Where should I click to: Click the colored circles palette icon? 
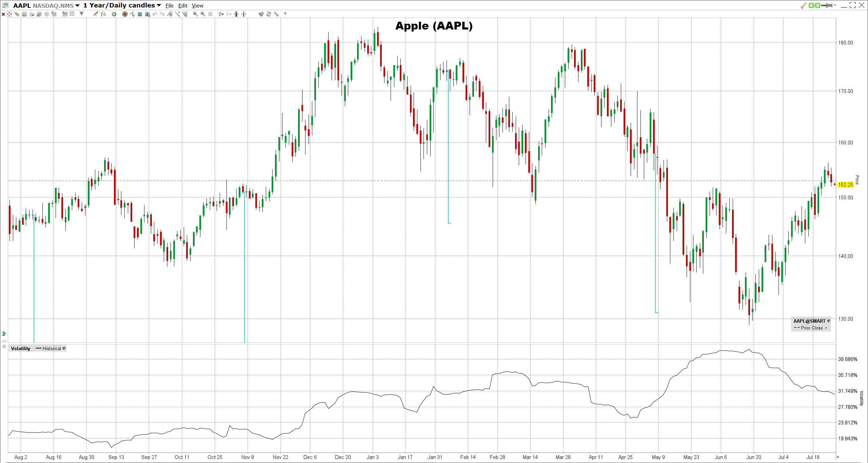(x=261, y=14)
